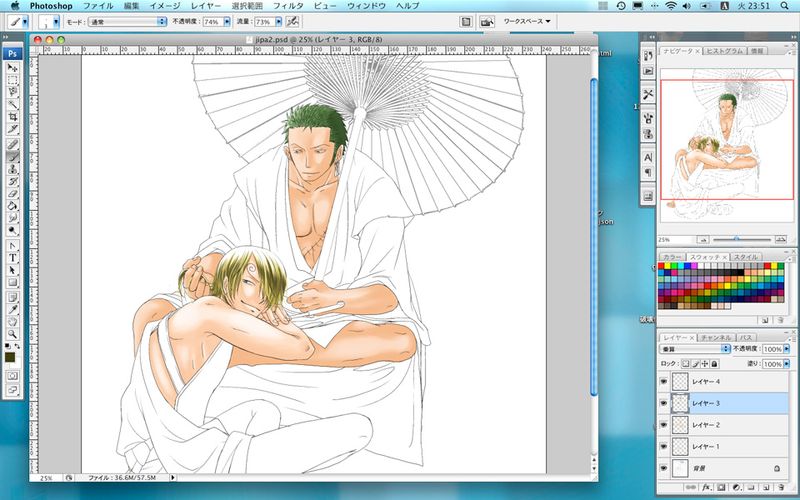Open Spotlight search in menu bar
The image size is (800, 500).
(785, 6)
